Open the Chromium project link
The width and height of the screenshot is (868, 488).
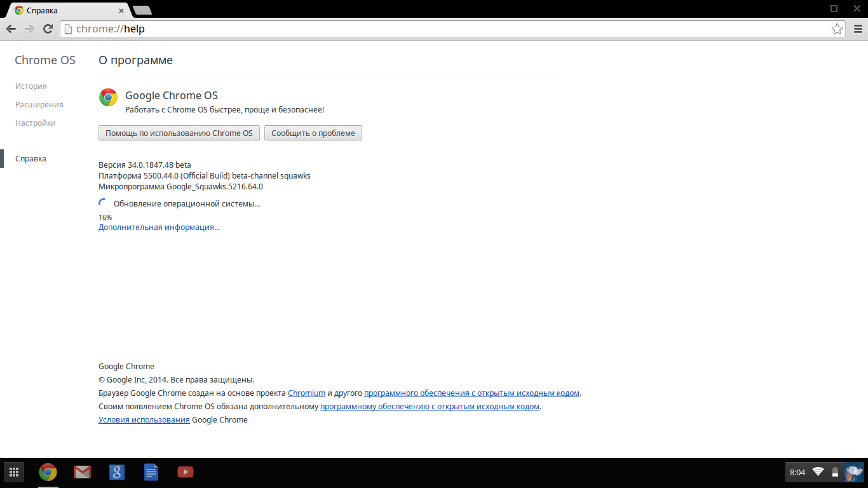click(x=306, y=393)
